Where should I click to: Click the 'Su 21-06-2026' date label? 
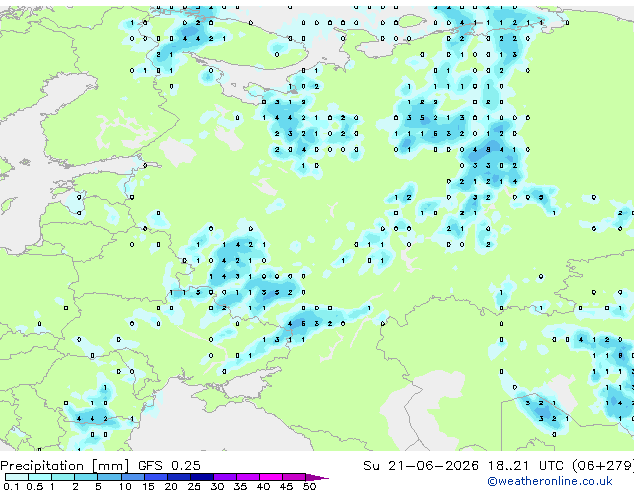pyautogui.click(x=421, y=466)
